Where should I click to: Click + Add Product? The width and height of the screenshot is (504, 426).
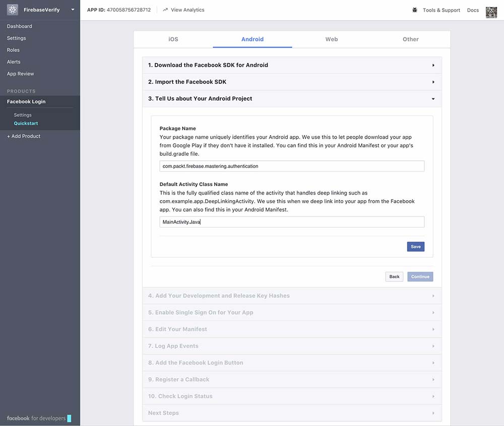tap(24, 136)
